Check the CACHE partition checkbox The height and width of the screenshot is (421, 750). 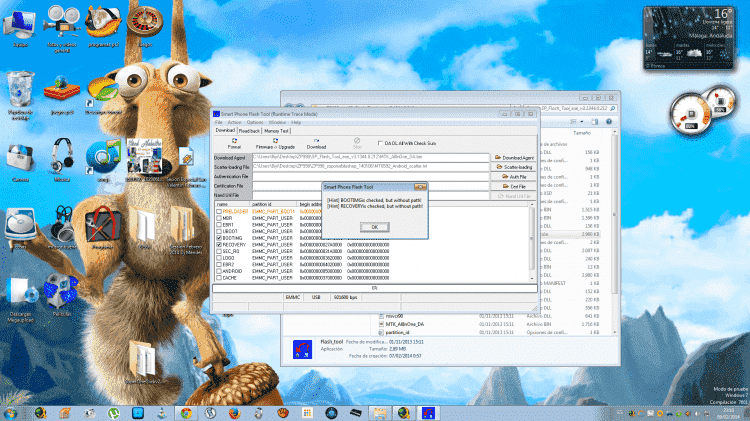coord(219,277)
